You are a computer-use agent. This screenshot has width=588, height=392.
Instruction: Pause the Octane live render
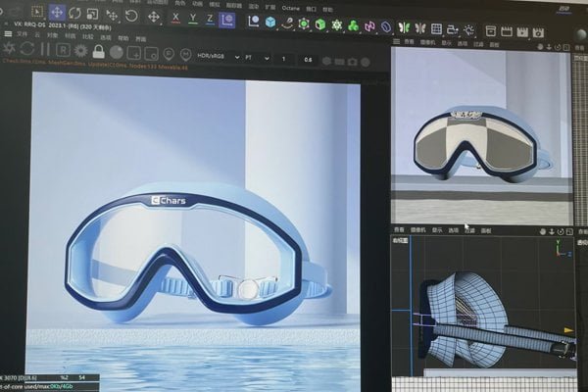[44, 49]
